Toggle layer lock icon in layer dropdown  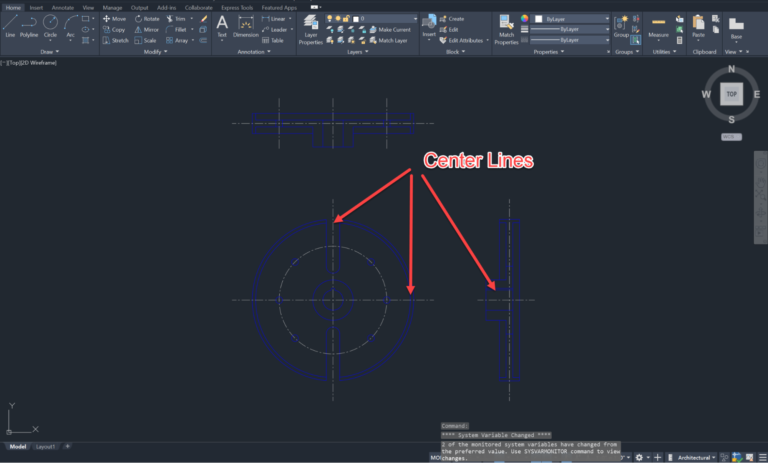346,19
